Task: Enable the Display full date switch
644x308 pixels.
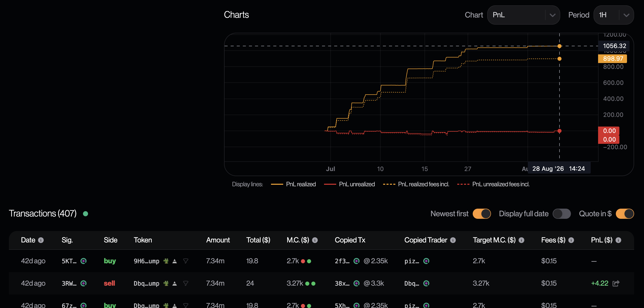Action: pos(562,214)
